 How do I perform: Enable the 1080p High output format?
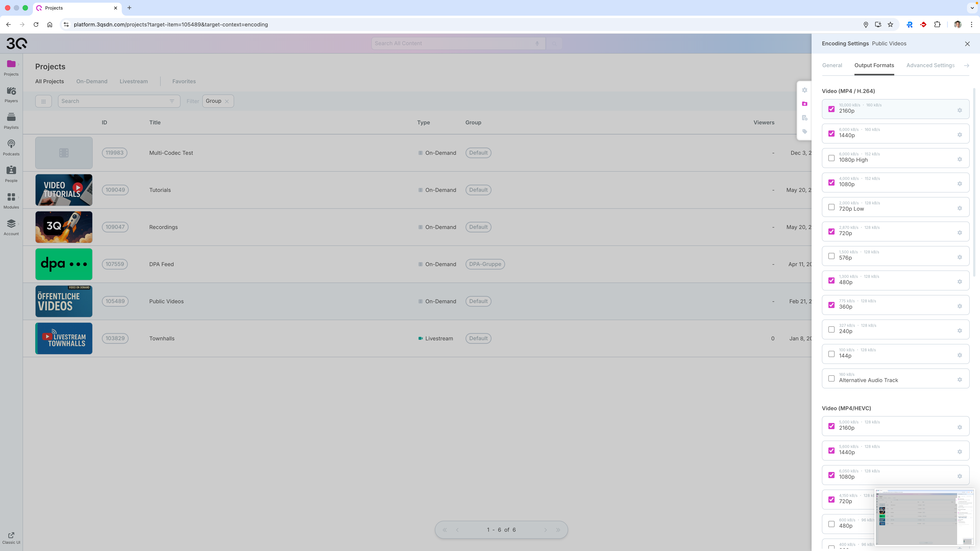point(831,158)
